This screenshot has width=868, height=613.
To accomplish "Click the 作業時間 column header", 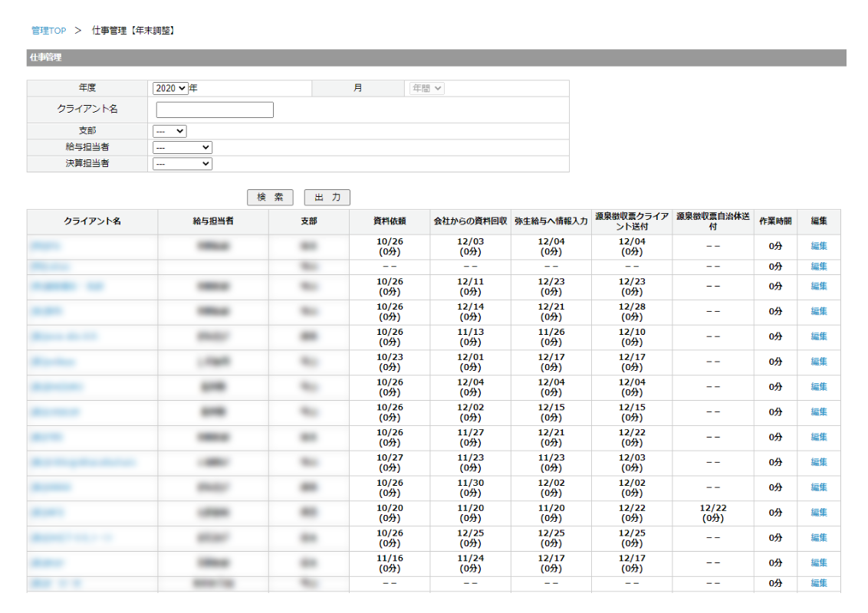I will point(775,221).
